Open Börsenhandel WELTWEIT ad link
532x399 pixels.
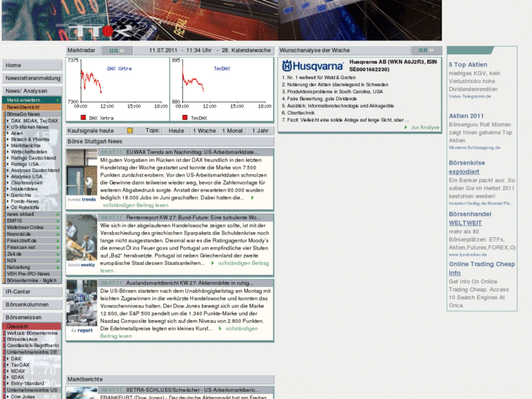470,218
